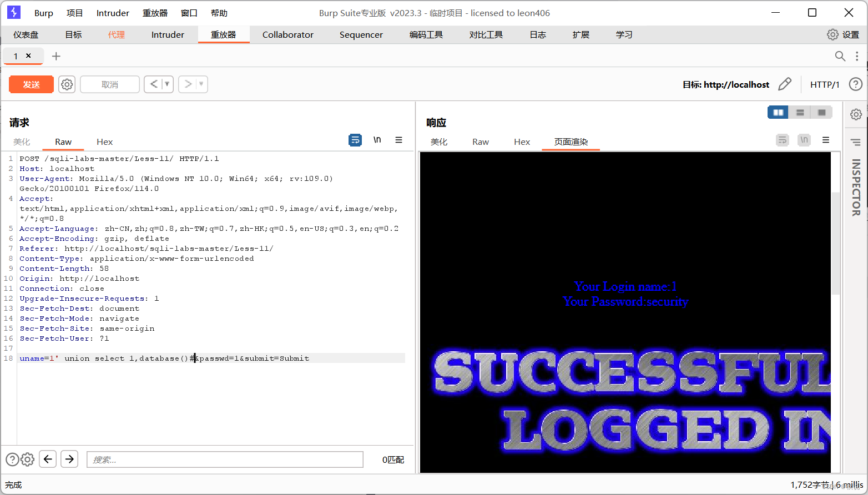Open response panel hamburger menu
This screenshot has height=495, width=868.
tap(826, 140)
